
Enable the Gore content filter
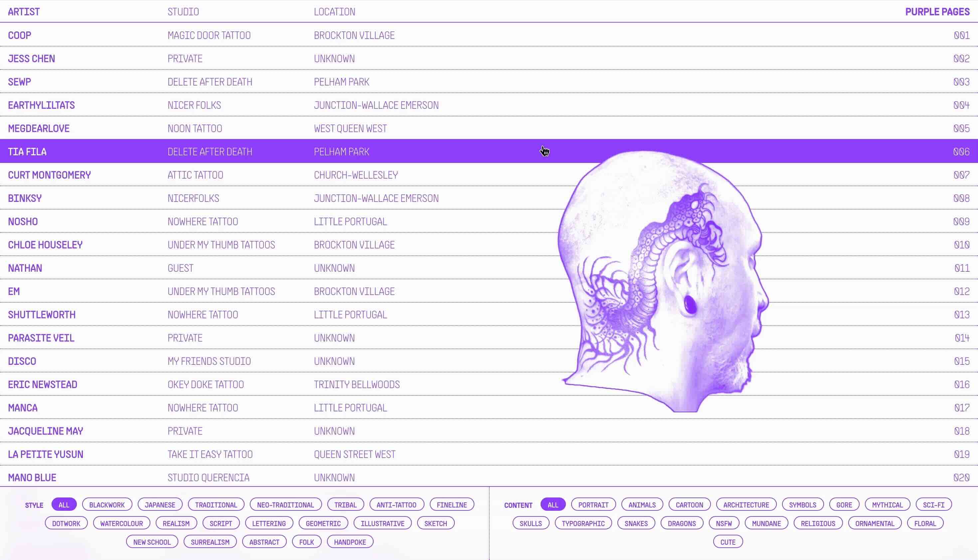tap(844, 504)
